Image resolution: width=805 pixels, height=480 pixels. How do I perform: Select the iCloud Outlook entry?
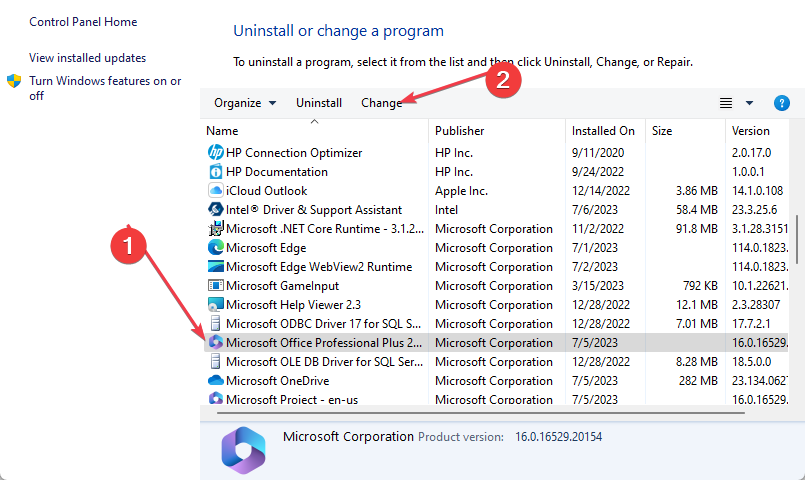tap(495, 190)
